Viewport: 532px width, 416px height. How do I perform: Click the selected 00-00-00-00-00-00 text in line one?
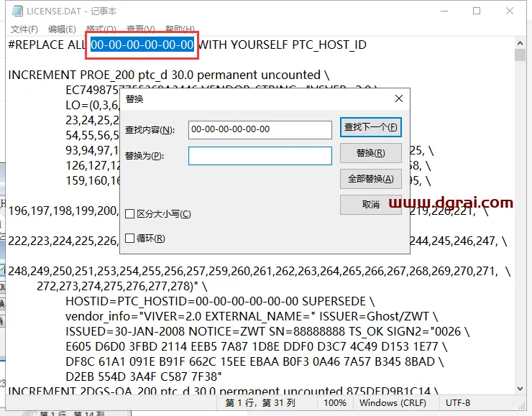pos(142,45)
